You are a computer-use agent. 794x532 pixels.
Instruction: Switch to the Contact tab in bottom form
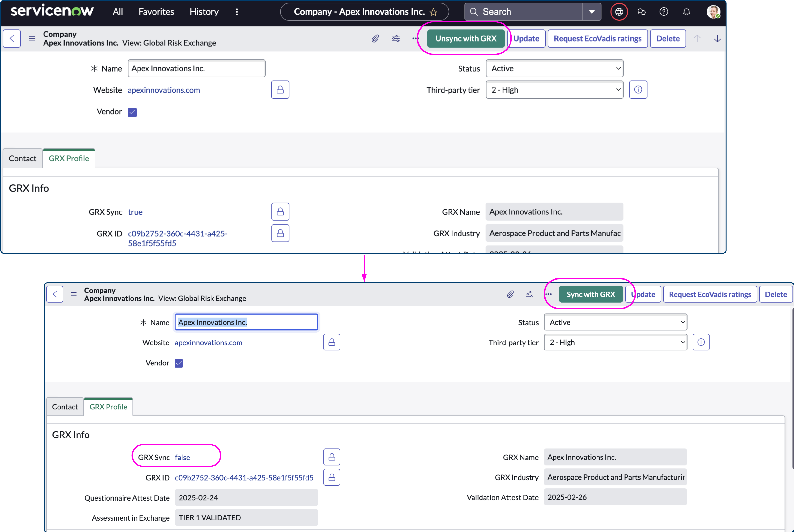click(x=65, y=407)
